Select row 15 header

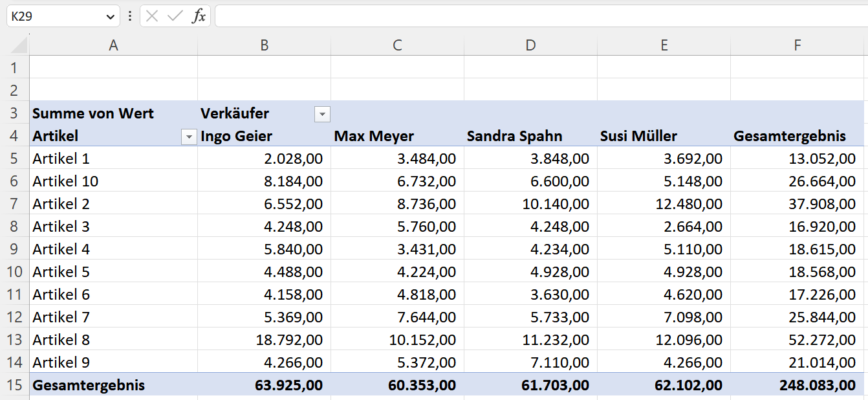[14, 385]
